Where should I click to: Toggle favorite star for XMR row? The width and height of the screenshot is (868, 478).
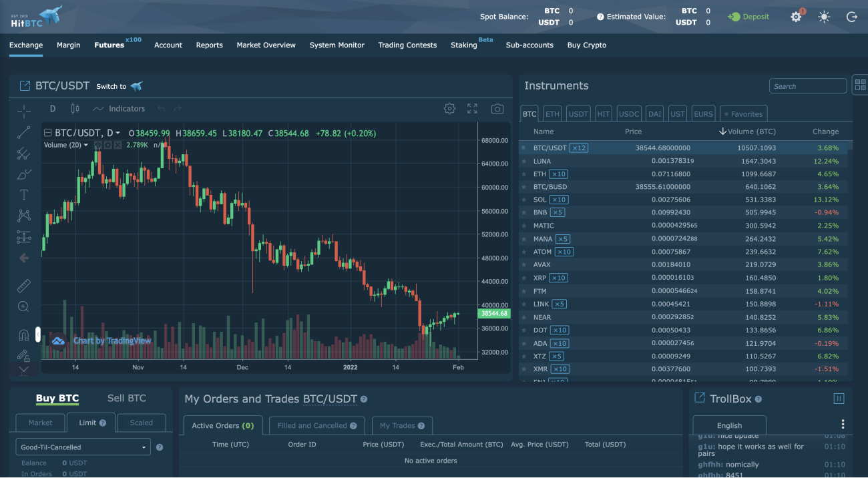524,369
